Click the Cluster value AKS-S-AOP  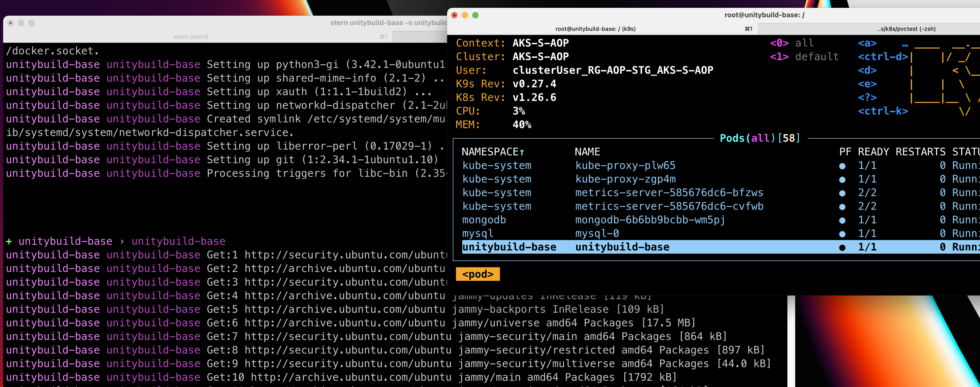[x=541, y=57]
